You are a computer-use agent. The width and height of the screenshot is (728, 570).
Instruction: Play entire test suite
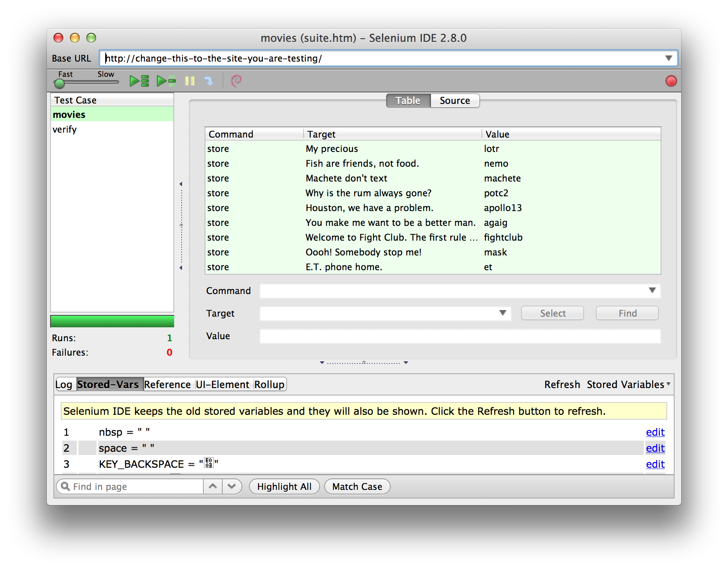click(x=139, y=81)
